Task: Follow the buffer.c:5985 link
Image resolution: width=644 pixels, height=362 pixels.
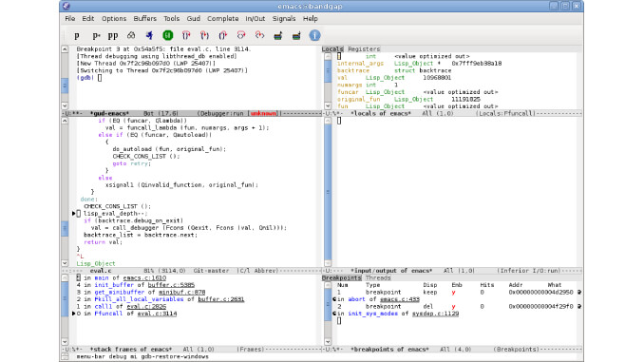Action: (x=171, y=285)
